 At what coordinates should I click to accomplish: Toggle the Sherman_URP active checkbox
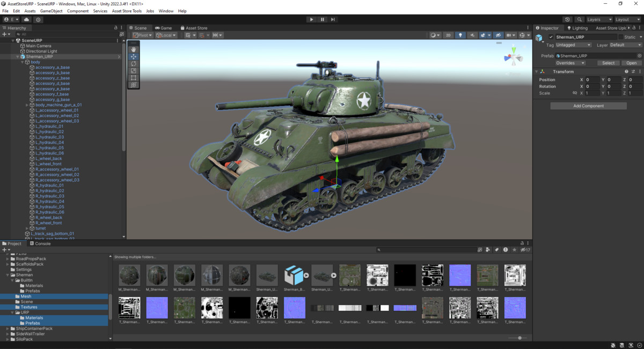tap(551, 37)
